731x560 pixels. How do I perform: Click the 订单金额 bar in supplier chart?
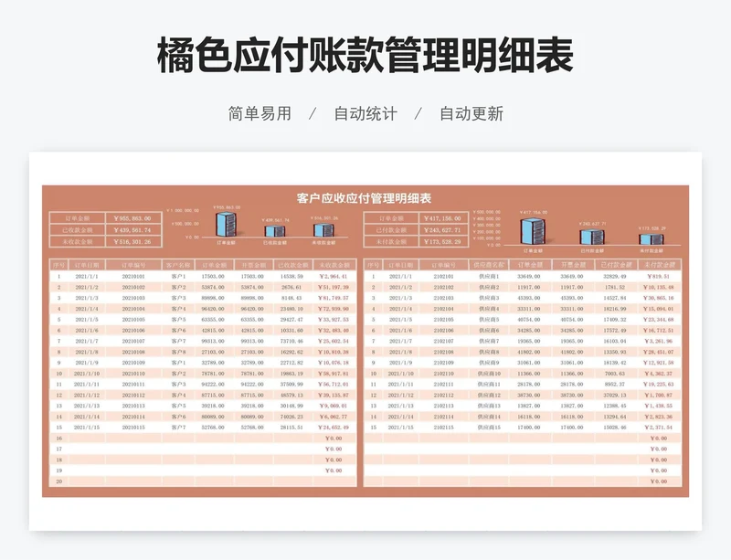click(x=534, y=231)
